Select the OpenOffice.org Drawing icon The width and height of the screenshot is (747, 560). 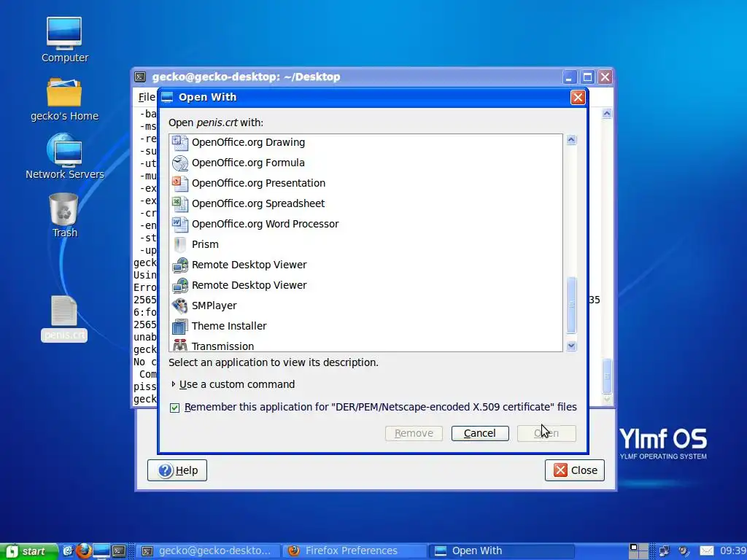point(180,142)
